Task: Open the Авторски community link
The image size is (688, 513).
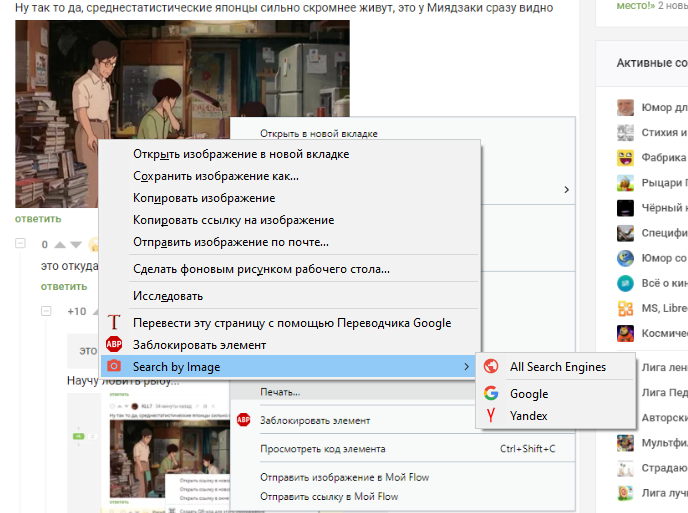Action: pos(664,417)
